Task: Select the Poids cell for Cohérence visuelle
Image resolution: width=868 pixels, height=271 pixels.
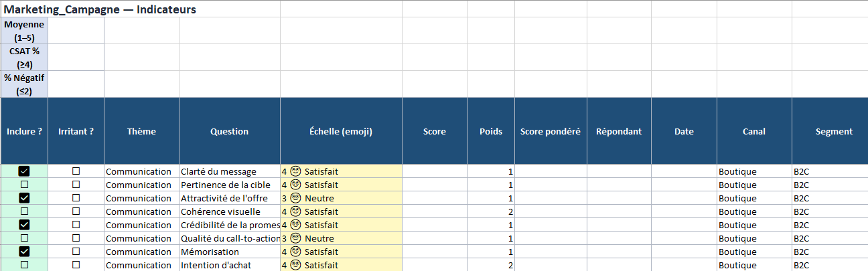Action: point(492,211)
